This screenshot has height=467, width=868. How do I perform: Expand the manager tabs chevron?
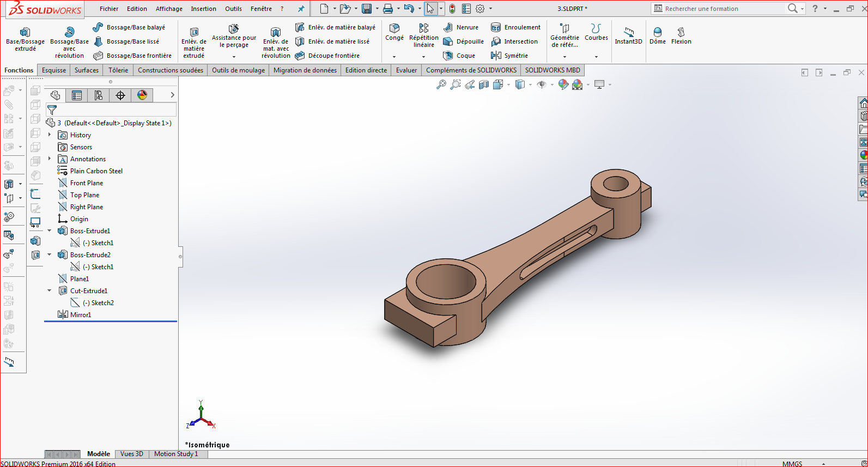coord(173,95)
